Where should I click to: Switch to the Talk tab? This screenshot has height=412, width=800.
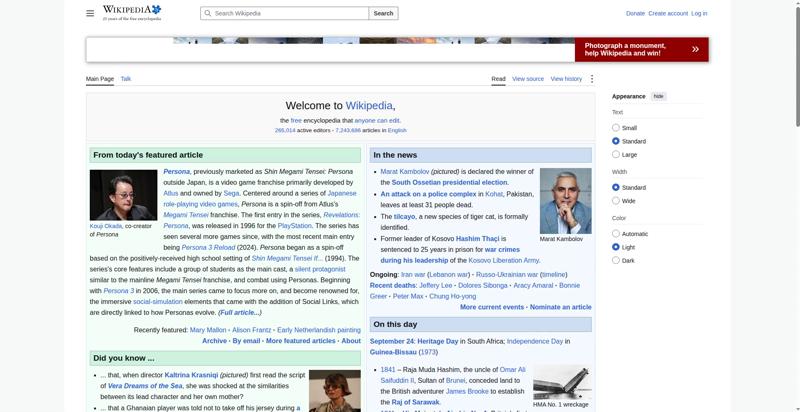(126, 79)
